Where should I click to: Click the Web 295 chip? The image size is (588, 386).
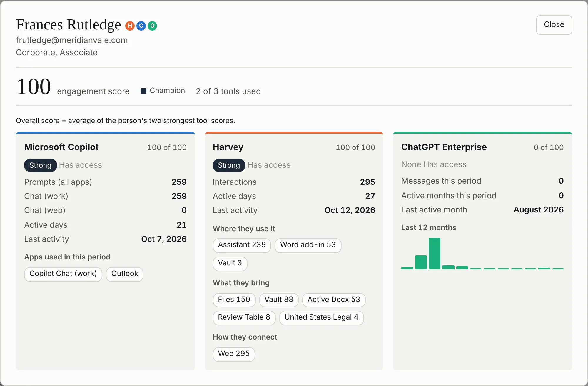pos(234,354)
